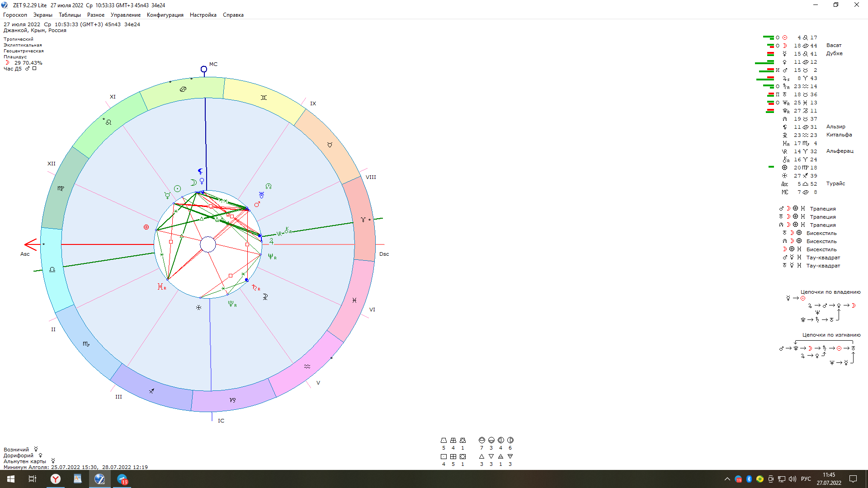Click the Cancer zodiac sector
Screen dimensions: 868x488
(x=183, y=89)
